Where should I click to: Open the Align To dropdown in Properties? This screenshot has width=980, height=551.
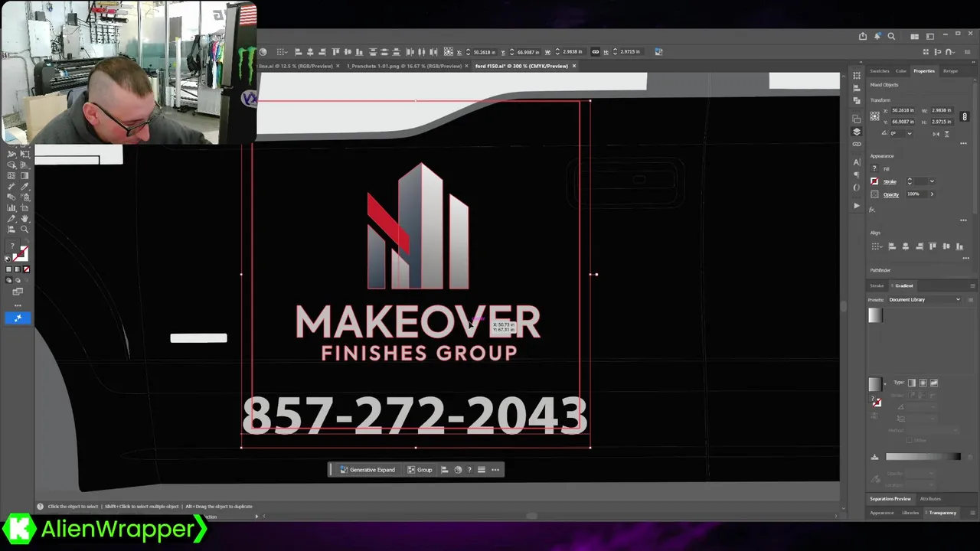(876, 246)
